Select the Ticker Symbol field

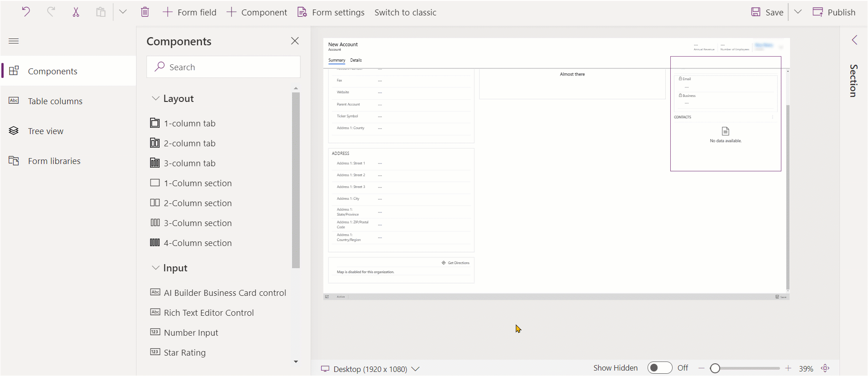[401, 116]
